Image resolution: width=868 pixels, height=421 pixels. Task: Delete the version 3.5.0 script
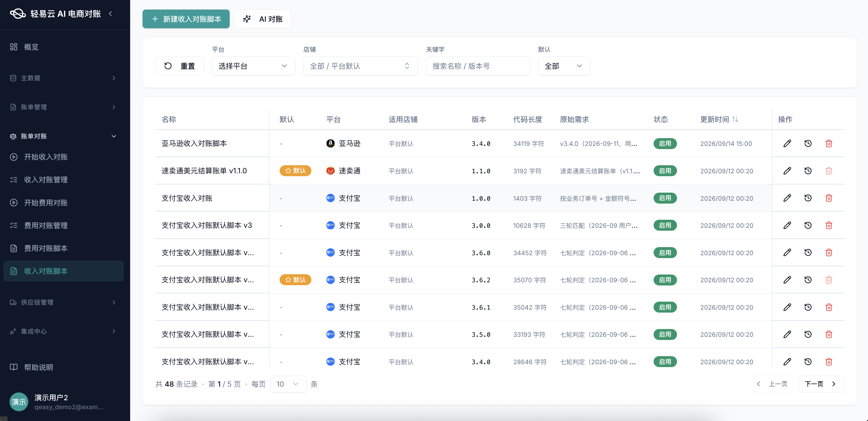coord(829,334)
